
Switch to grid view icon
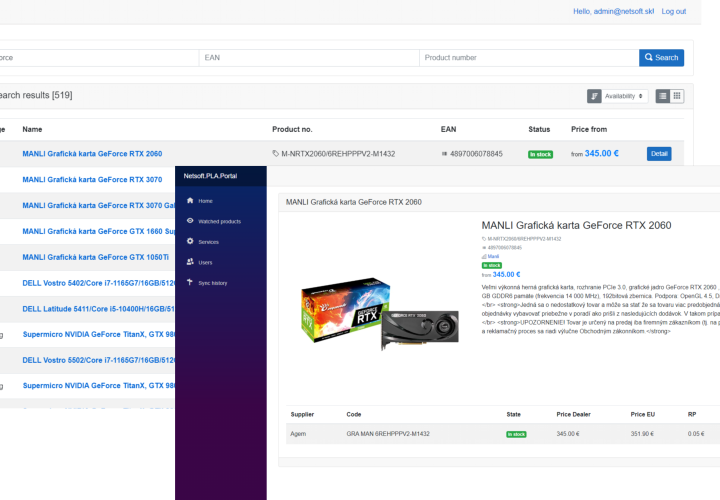677,96
